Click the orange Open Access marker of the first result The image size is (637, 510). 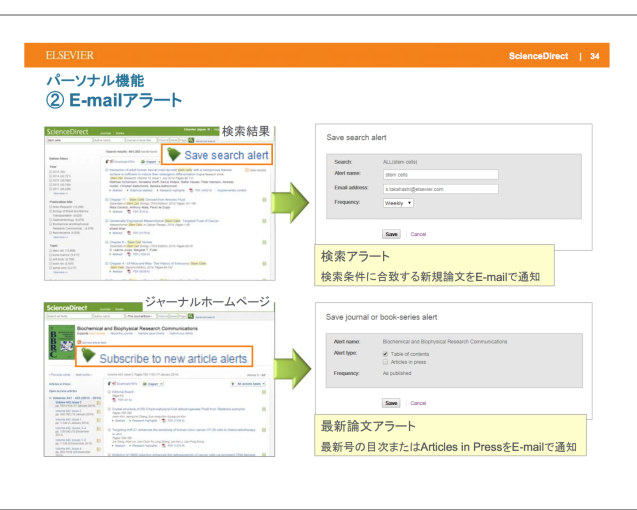pos(247,170)
